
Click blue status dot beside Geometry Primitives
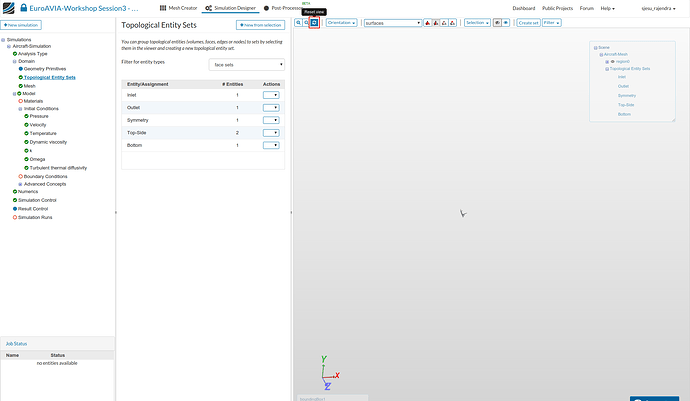[x=21, y=69]
